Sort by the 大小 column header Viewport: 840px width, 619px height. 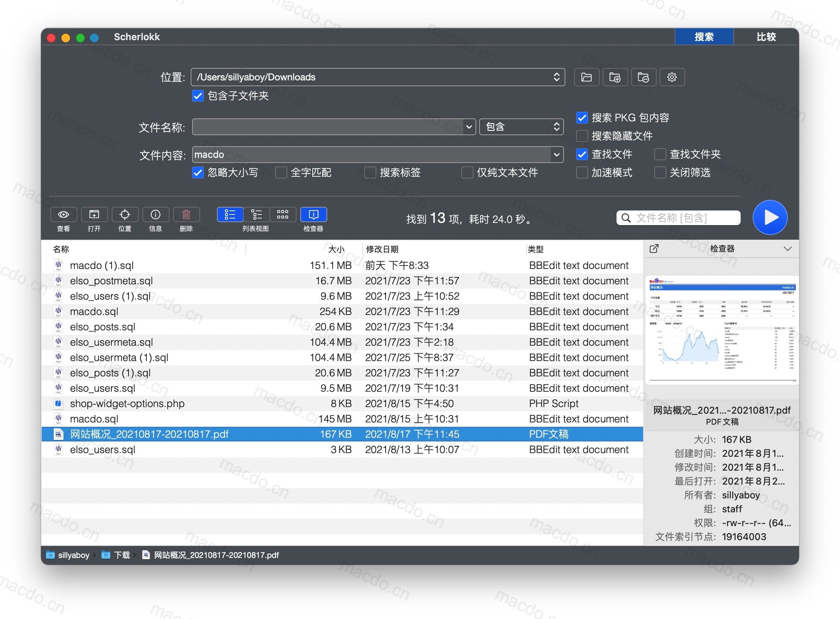(x=336, y=249)
